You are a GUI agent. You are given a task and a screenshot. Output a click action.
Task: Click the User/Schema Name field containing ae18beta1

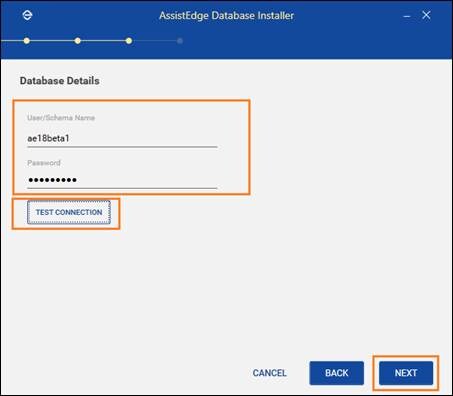click(122, 138)
